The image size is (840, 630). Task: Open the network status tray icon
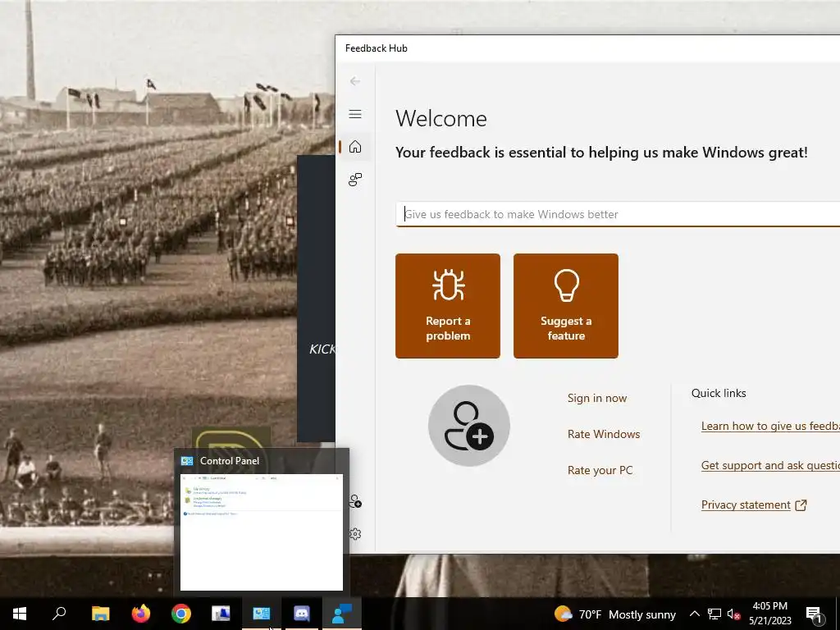click(714, 614)
